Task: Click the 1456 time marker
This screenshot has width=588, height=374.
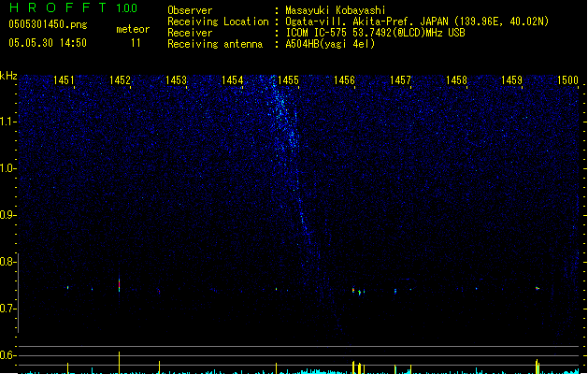Action: pos(344,80)
